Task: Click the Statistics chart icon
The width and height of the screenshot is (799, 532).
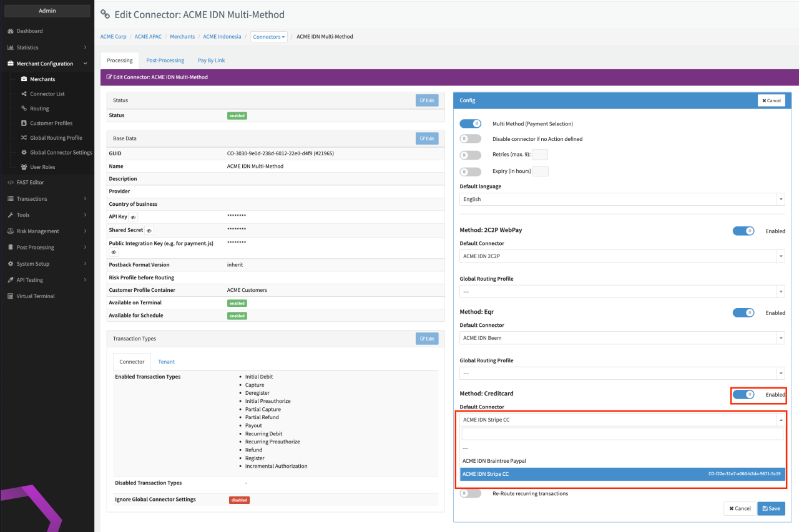Action: (x=11, y=47)
